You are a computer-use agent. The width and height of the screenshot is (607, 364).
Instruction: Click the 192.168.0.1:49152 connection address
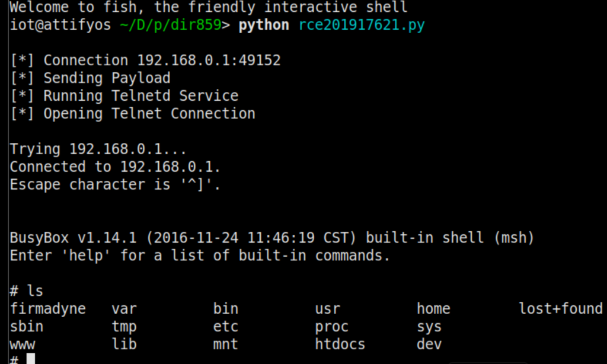click(209, 60)
